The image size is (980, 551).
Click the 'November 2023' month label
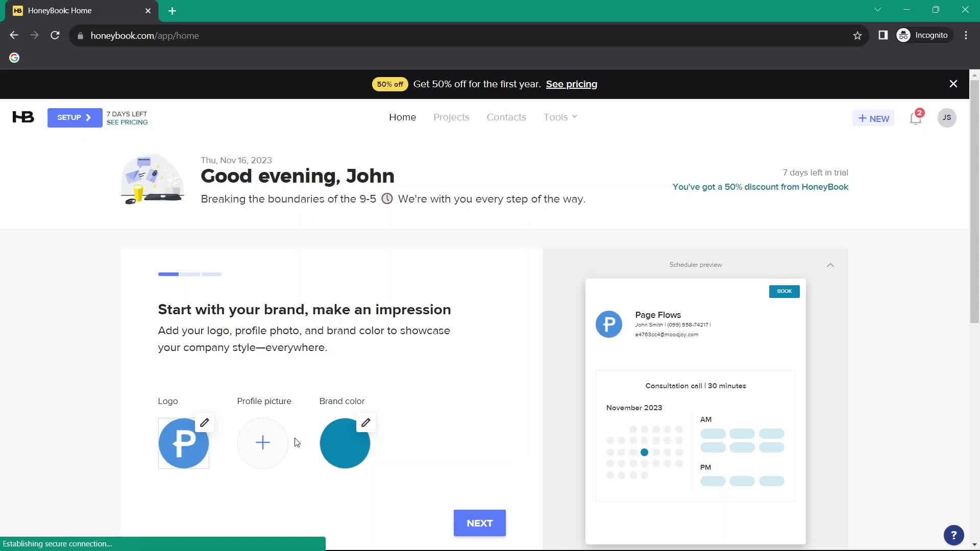click(634, 408)
